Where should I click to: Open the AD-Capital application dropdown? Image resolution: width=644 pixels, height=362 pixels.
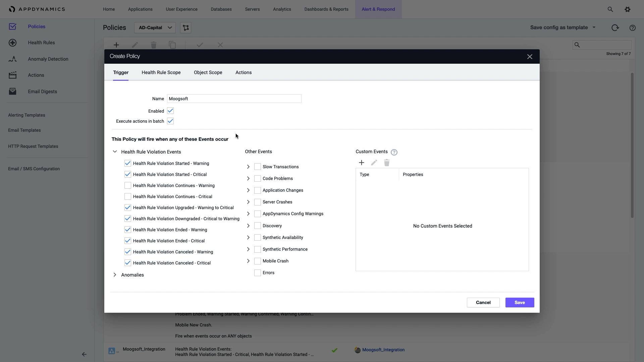point(155,28)
